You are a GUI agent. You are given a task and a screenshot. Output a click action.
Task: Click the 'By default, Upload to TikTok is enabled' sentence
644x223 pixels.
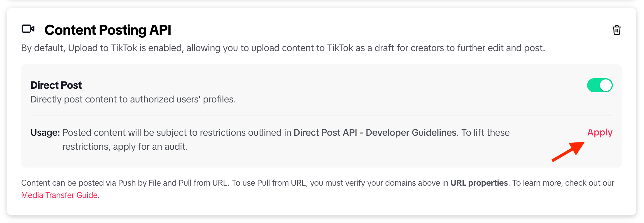tap(283, 48)
